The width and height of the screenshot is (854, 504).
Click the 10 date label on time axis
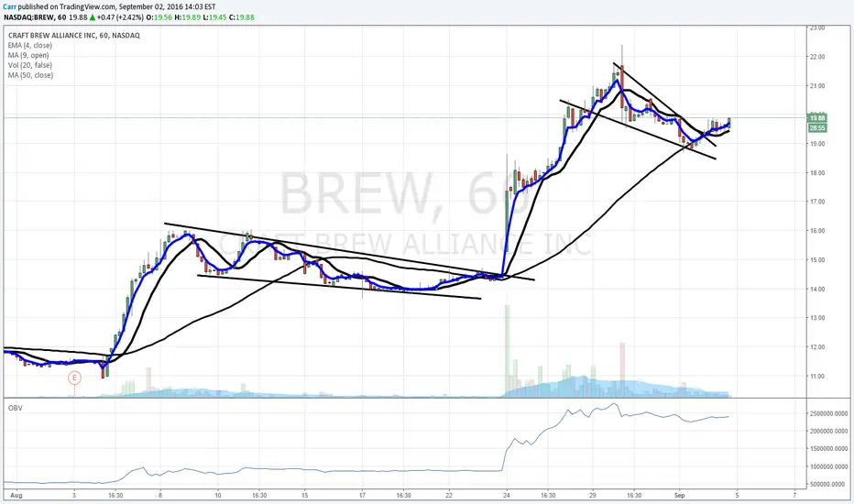(218, 496)
